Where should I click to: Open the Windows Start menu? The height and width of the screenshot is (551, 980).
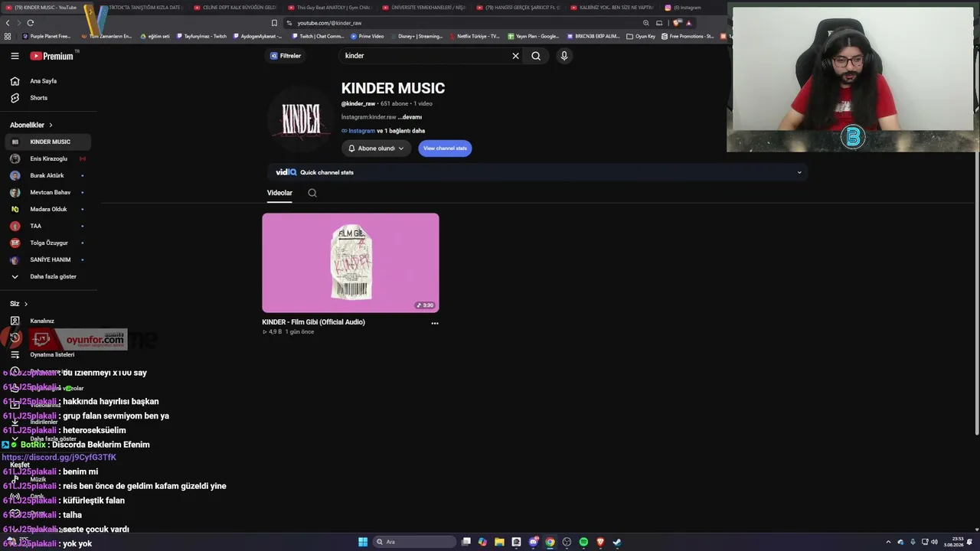click(363, 542)
